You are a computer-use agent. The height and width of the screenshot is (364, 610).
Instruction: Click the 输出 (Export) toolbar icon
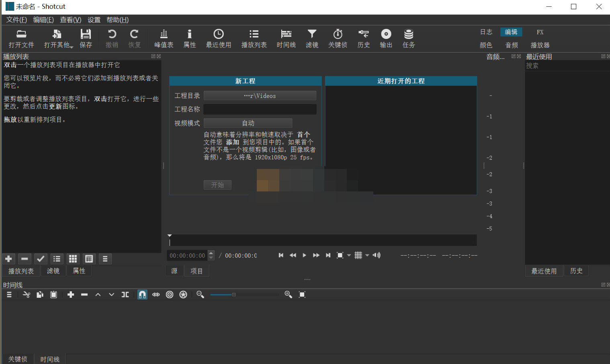tap(385, 38)
